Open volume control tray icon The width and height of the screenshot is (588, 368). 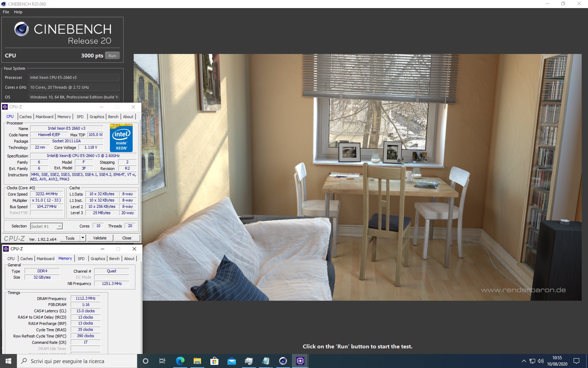(541, 361)
